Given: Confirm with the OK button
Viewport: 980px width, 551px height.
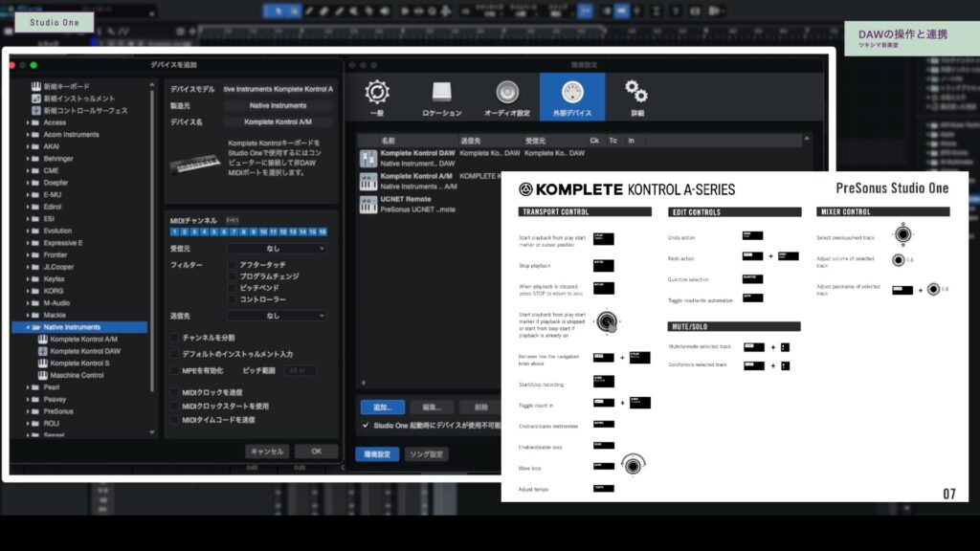Looking at the screenshot, I should (x=316, y=452).
